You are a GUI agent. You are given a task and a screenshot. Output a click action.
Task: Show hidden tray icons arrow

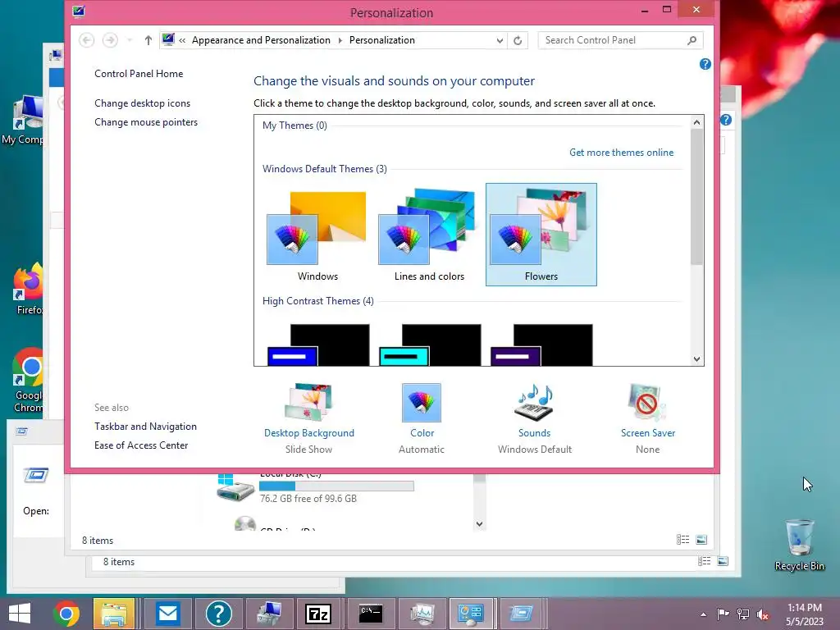tap(703, 614)
